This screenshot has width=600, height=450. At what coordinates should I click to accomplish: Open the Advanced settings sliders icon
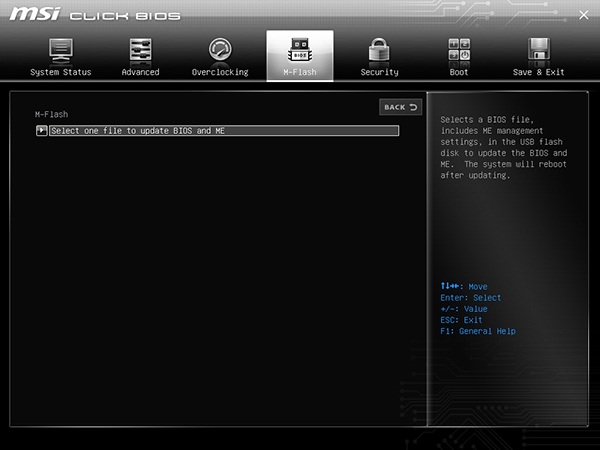(x=140, y=49)
